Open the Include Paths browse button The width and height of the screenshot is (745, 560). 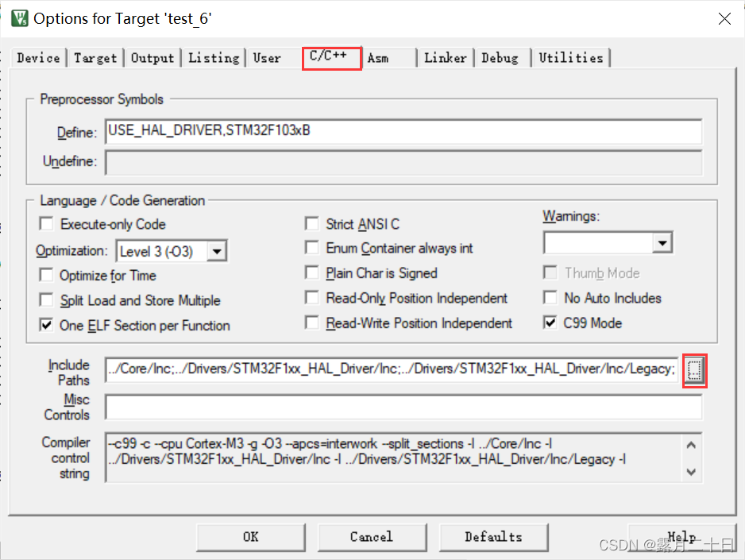(694, 370)
